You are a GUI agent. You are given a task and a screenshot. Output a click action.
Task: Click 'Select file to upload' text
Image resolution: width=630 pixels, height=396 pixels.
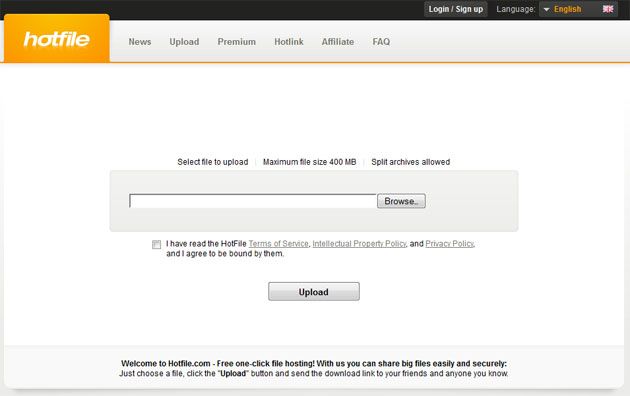pos(213,162)
